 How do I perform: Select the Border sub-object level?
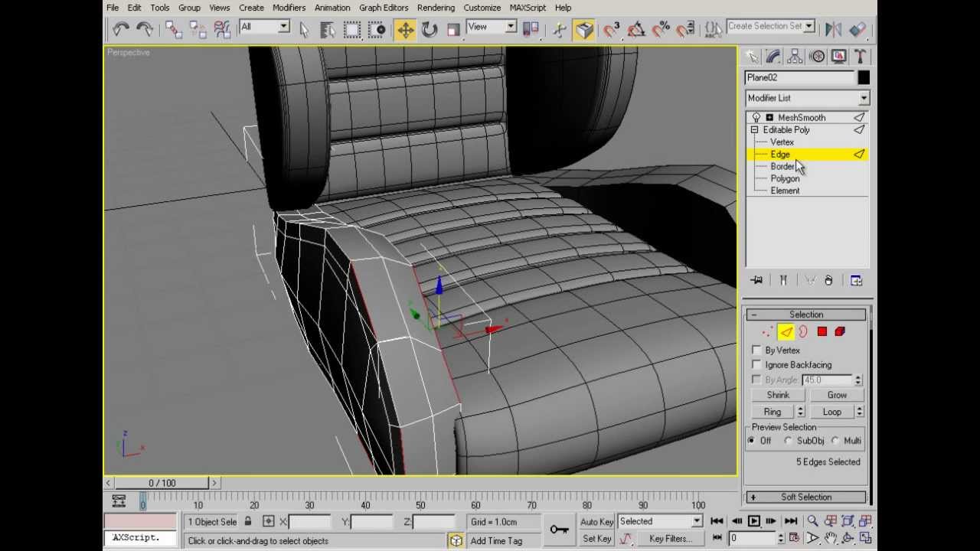point(783,166)
